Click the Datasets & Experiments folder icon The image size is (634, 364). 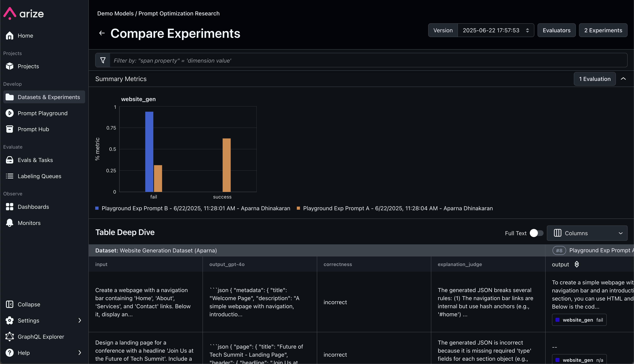[x=10, y=97]
